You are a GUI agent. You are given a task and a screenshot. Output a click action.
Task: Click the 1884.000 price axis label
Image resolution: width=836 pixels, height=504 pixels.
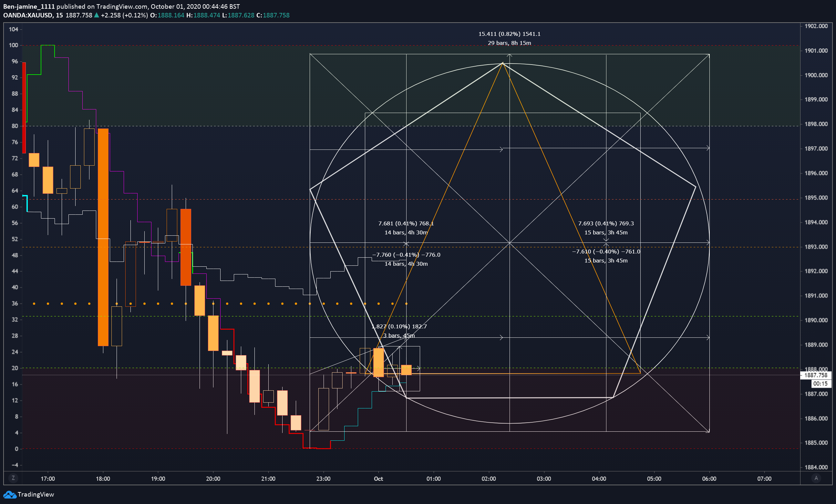pyautogui.click(x=816, y=468)
